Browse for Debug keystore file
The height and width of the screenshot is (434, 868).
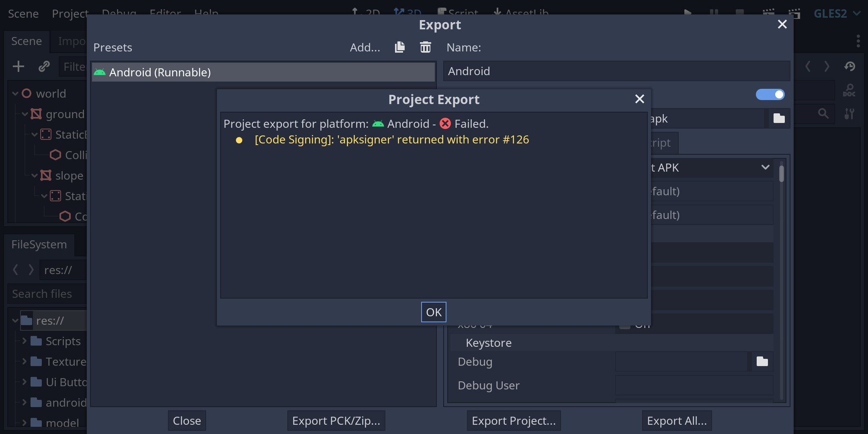(x=762, y=362)
